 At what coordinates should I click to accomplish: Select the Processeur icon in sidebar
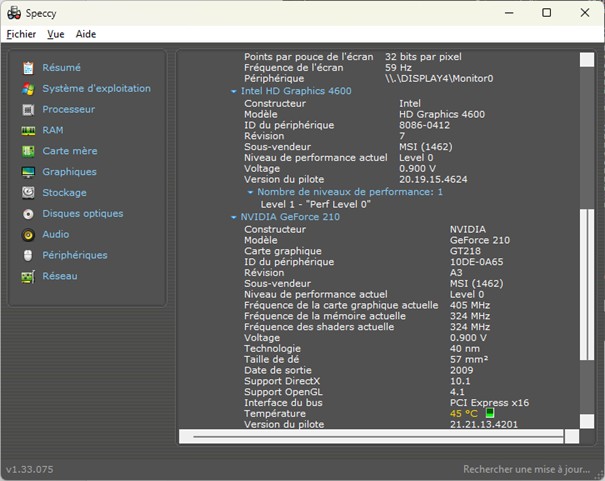click(27, 110)
